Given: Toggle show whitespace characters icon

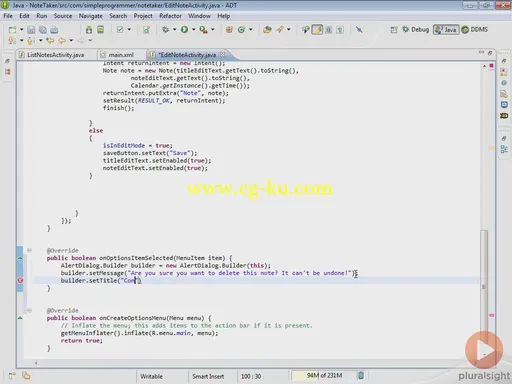Looking at the screenshot, I should coord(340,30).
